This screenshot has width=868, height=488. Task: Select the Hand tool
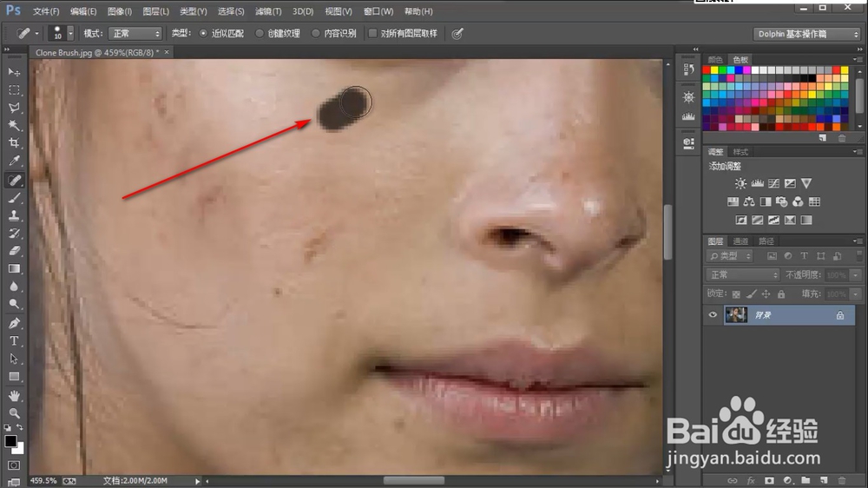point(15,395)
